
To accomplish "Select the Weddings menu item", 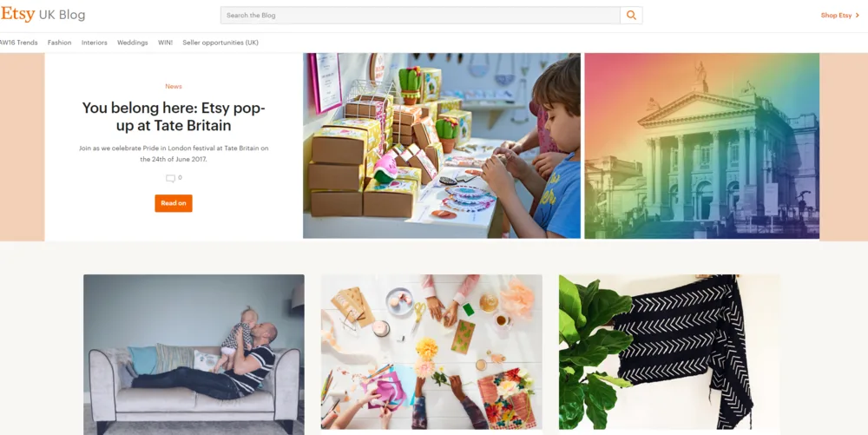I will click(132, 43).
